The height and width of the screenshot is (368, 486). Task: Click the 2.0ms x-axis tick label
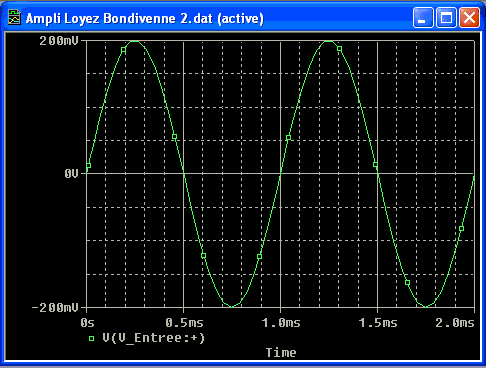(x=455, y=323)
